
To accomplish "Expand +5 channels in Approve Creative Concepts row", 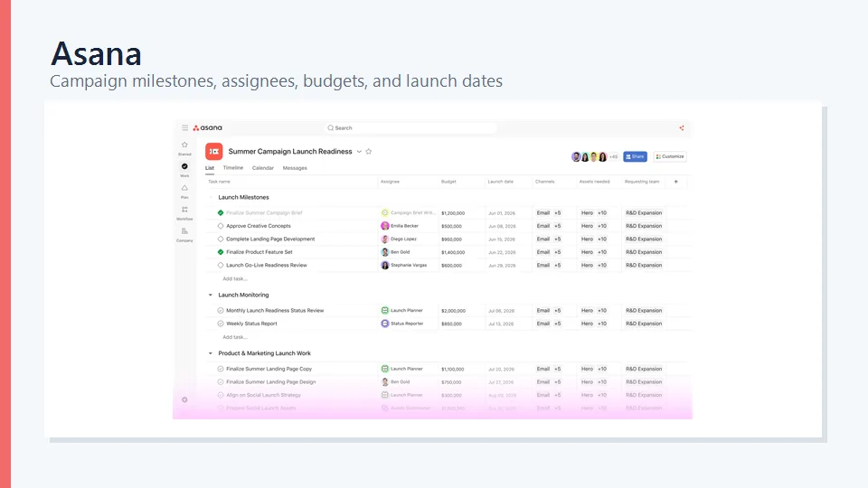I will click(558, 226).
